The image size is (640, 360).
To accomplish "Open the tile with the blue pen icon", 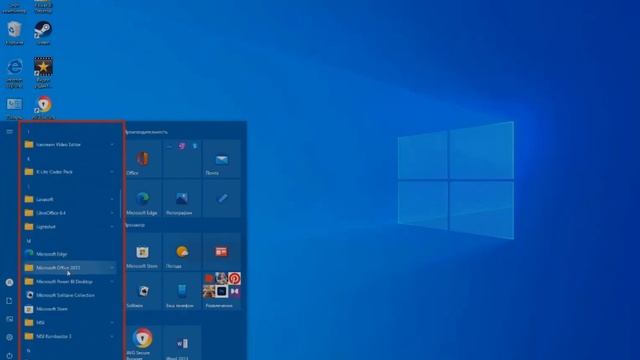I will 222,199.
